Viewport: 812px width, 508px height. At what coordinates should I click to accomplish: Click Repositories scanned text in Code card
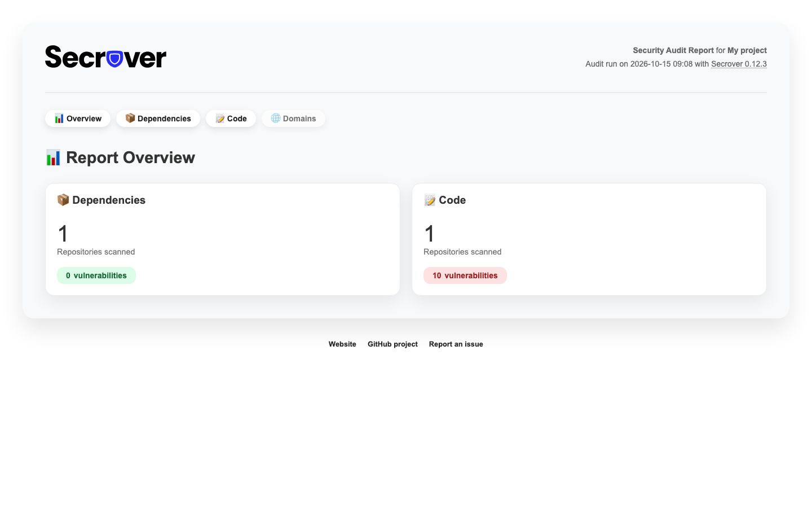click(462, 252)
